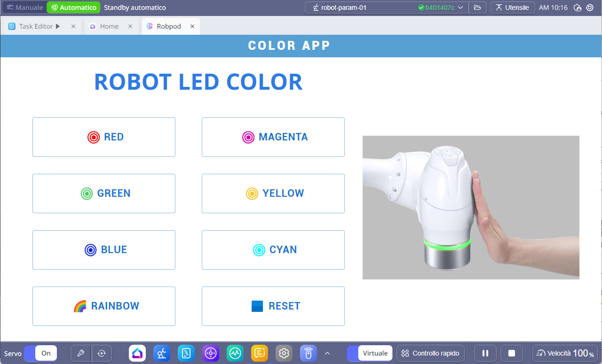This screenshot has width=602, height=364.
Task: Switch to the Home tab
Action: [x=110, y=26]
